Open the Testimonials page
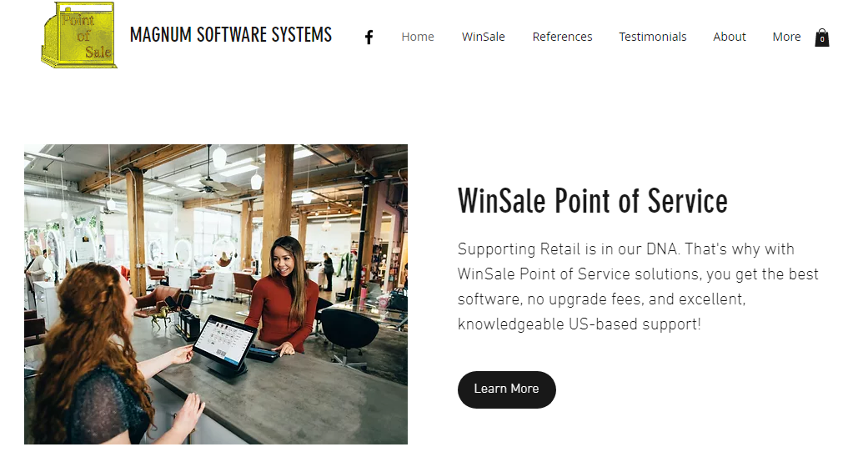This screenshot has height=462, width=868. (x=653, y=37)
